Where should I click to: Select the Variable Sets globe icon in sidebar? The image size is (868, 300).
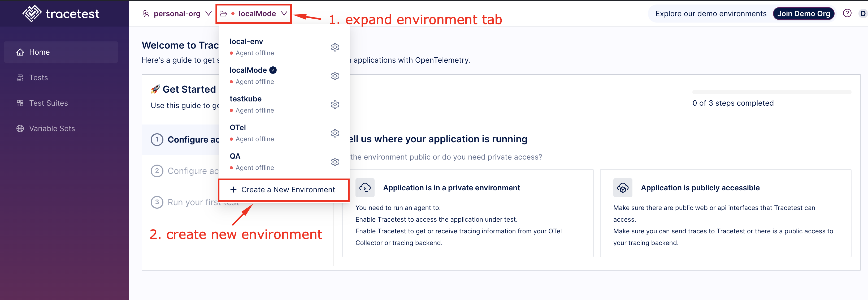coord(20,128)
